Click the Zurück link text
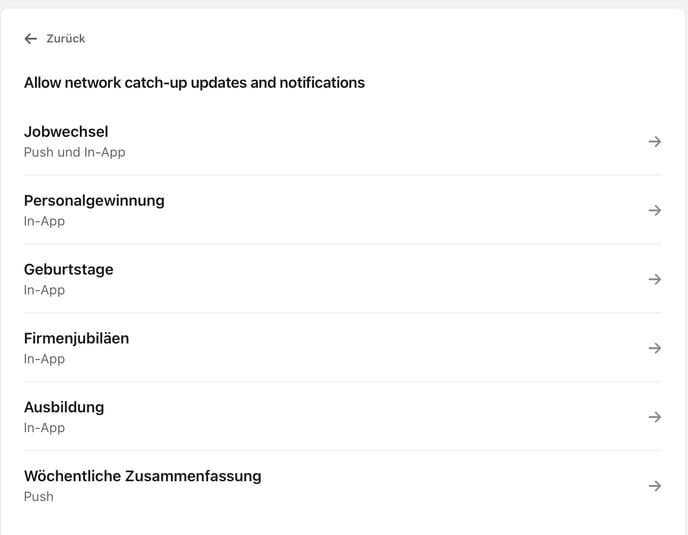The height and width of the screenshot is (535, 688). coord(66,39)
